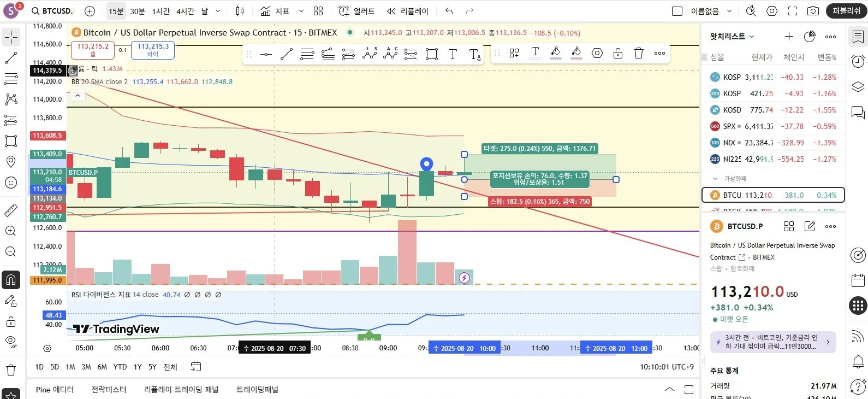Screen dimensions: 868x399
Task: Open watchlist advanced view pie icon
Action: click(x=810, y=36)
